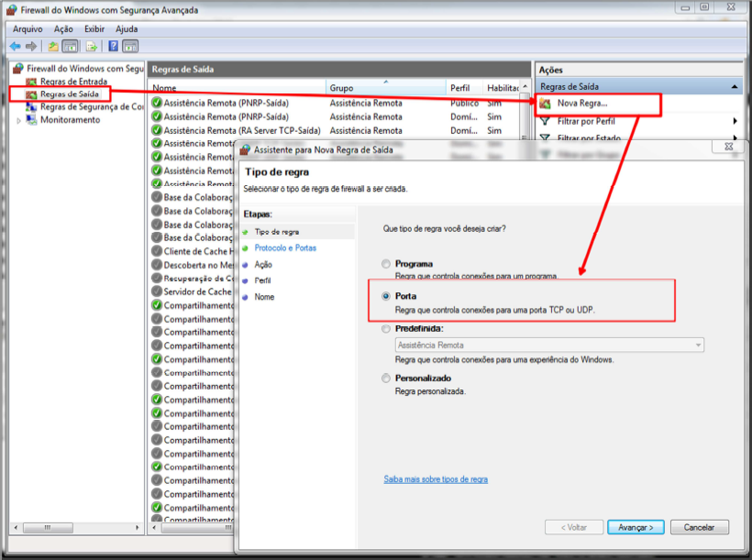Click the Regras de Entrada icon
The image size is (752, 560).
31,82
